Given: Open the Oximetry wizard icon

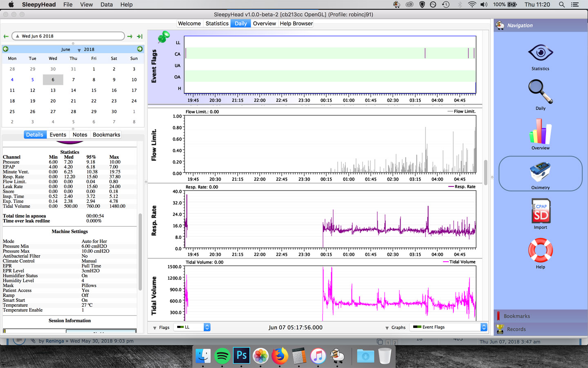Looking at the screenshot, I should click(540, 172).
